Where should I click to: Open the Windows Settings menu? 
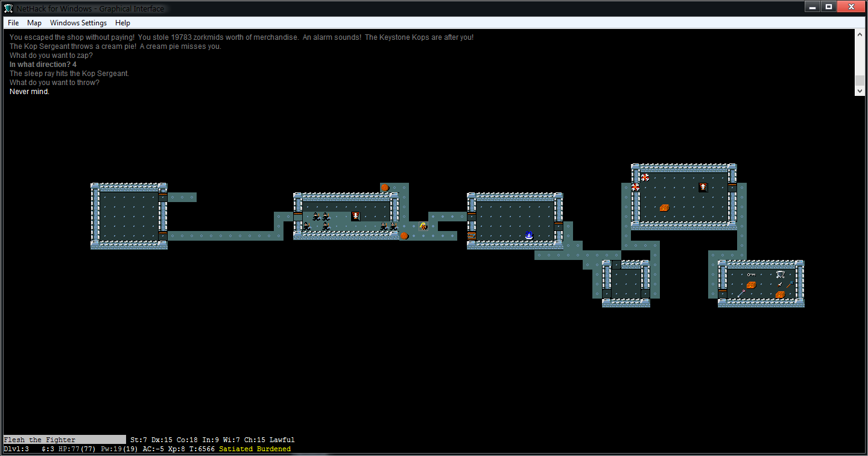tap(78, 23)
